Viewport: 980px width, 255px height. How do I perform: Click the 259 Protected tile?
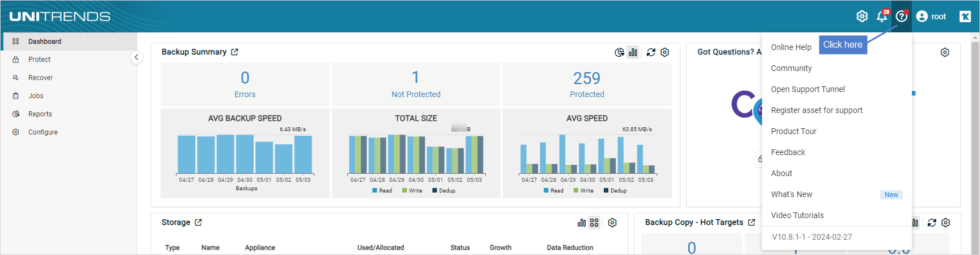pos(587,84)
